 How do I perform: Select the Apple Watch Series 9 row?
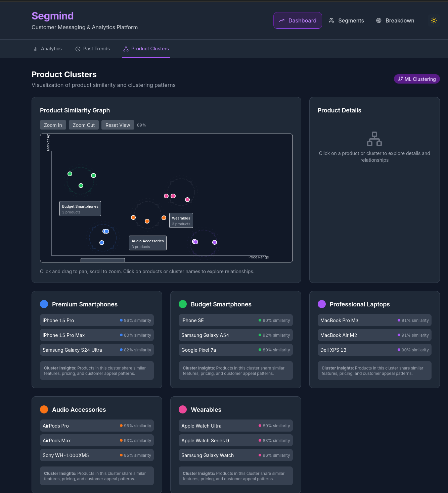click(236, 440)
